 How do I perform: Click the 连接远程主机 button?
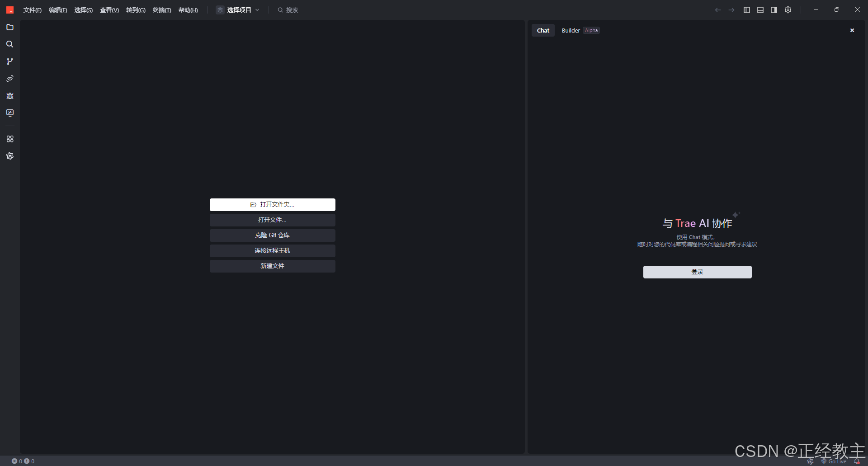point(273,251)
